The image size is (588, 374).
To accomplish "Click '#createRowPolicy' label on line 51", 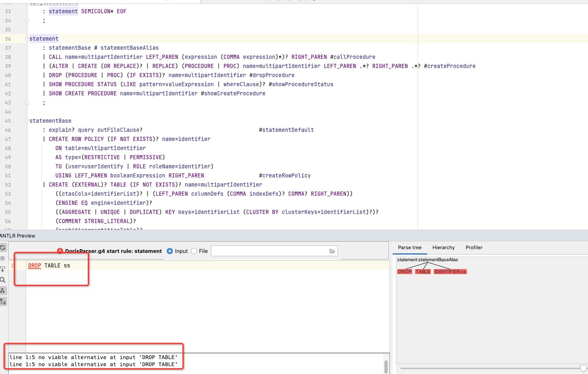I will [285, 176].
